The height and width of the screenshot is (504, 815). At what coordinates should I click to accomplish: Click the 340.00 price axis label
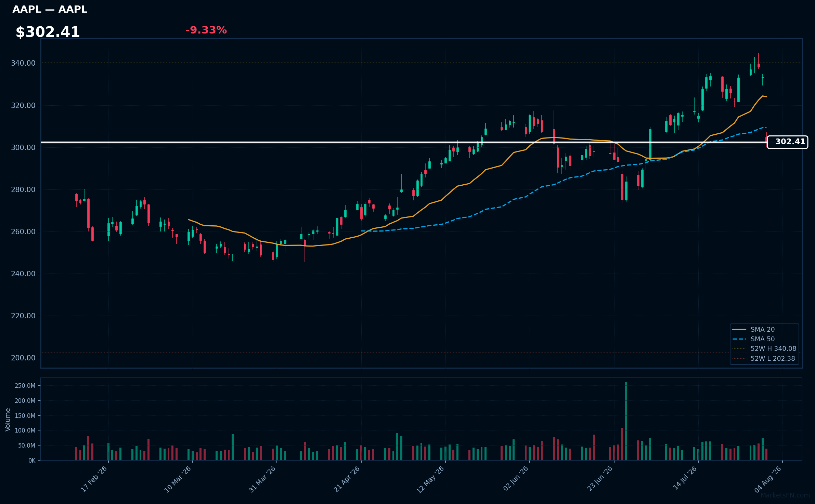click(23, 63)
